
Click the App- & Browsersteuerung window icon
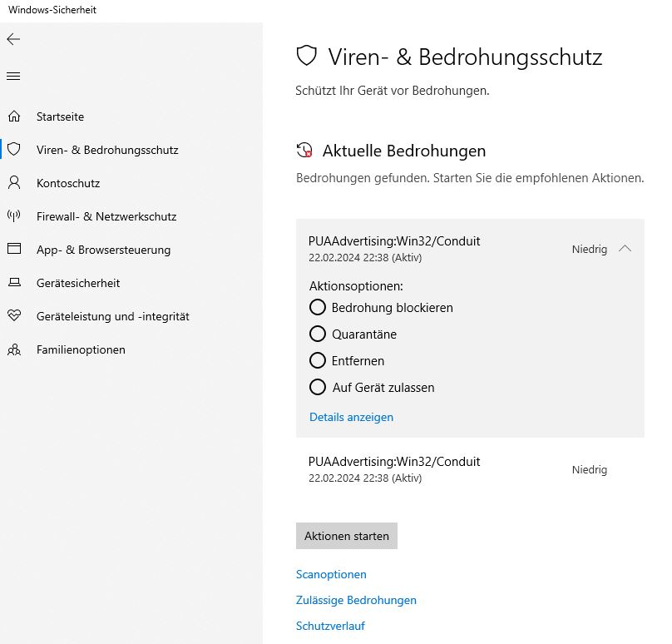[14, 250]
